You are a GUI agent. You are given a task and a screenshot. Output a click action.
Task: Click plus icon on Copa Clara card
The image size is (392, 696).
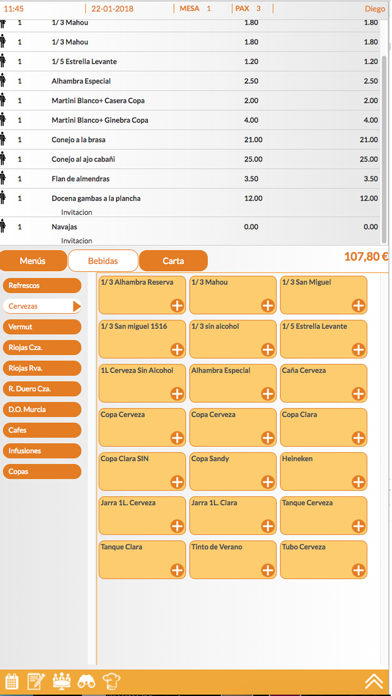click(358, 438)
